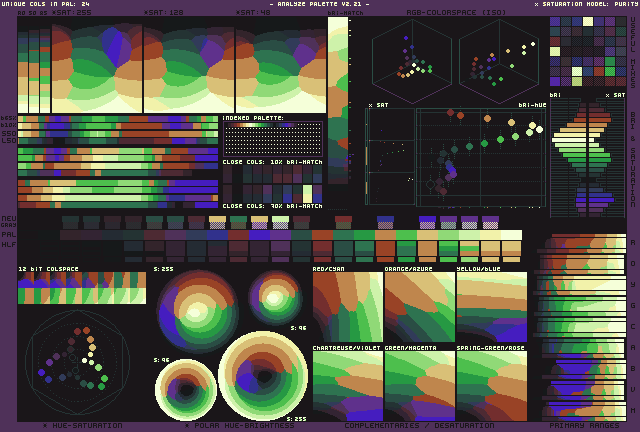The image size is (640, 432).
Task: Click the 'B65%' row label
Action: pyautogui.click(x=9, y=118)
